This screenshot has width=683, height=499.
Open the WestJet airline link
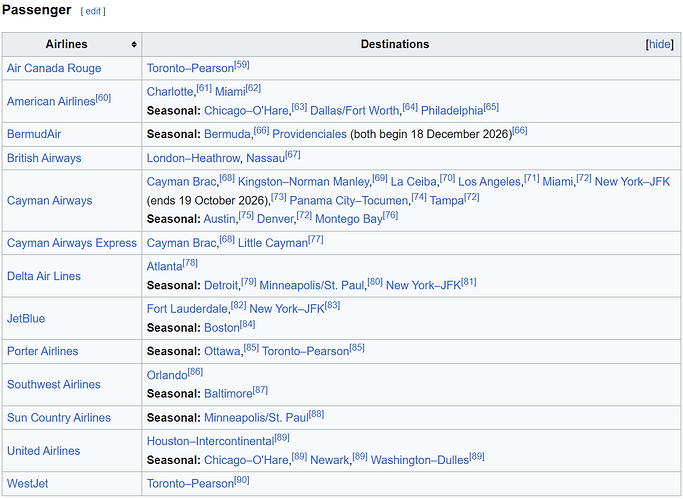27,484
